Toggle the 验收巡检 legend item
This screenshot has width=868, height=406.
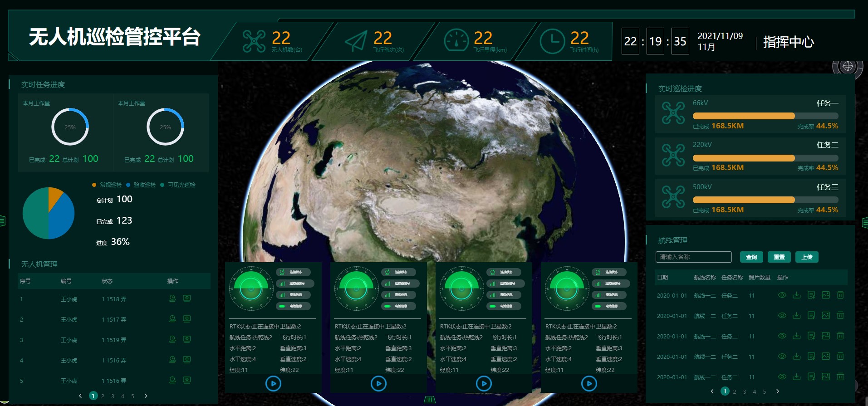(141, 185)
